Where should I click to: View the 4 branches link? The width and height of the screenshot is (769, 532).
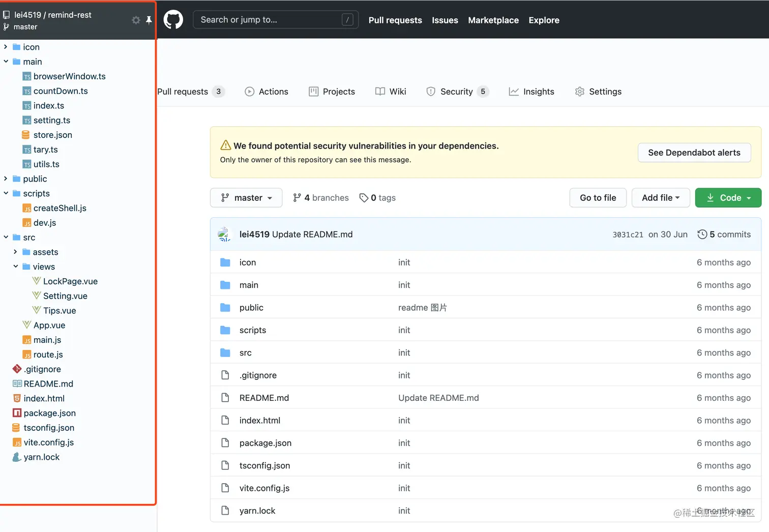(x=321, y=198)
